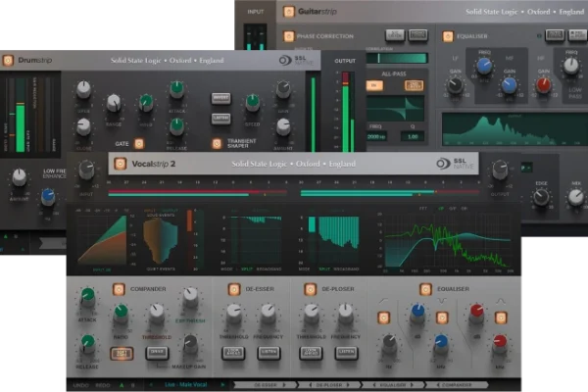Enable the Vocalstrip Equaliser power icon
588x392 pixels.
[425, 289]
